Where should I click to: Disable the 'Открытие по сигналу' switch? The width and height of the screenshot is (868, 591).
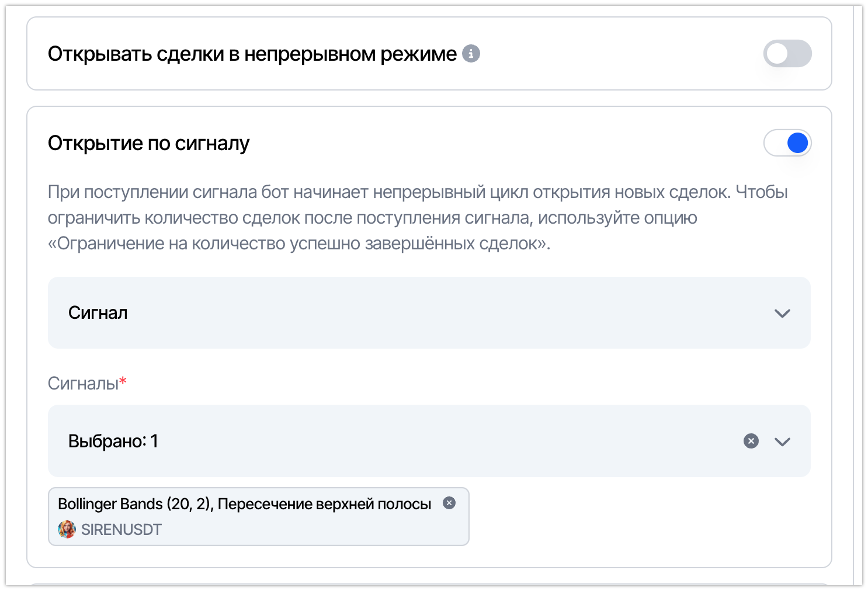[787, 143]
